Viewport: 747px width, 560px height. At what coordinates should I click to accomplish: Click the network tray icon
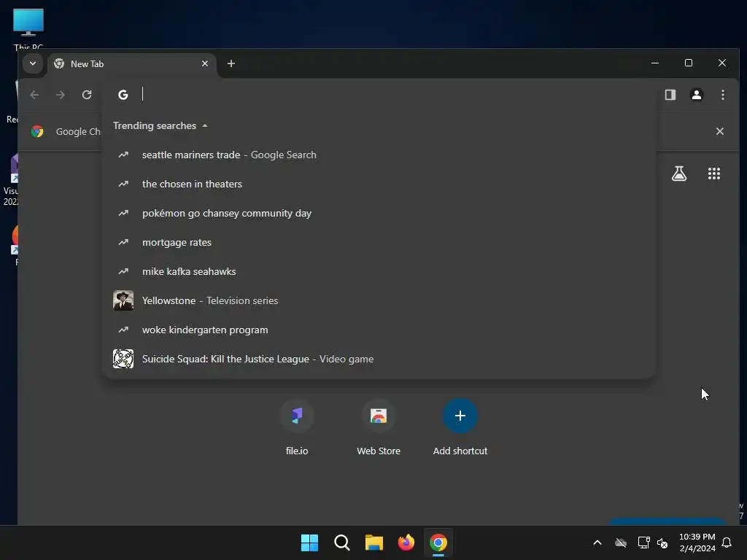(643, 542)
